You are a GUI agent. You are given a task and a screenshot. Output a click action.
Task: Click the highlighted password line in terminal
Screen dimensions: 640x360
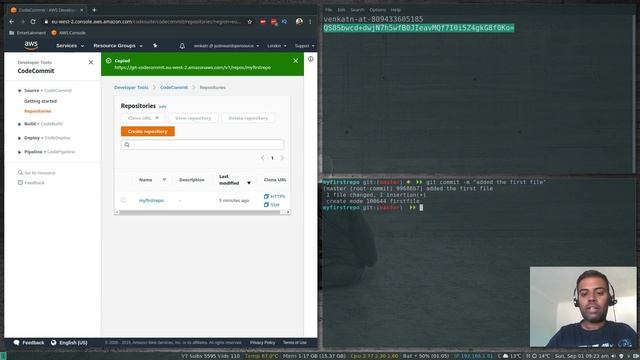(419, 28)
